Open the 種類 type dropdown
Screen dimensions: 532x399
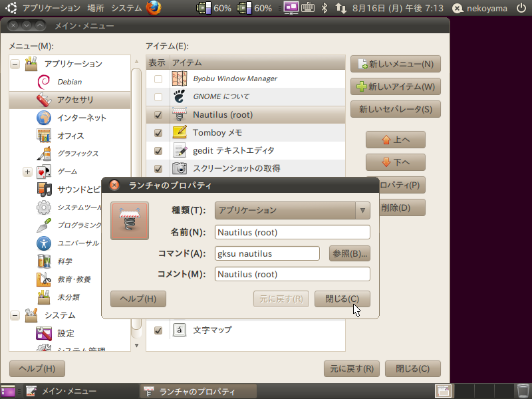(292, 210)
